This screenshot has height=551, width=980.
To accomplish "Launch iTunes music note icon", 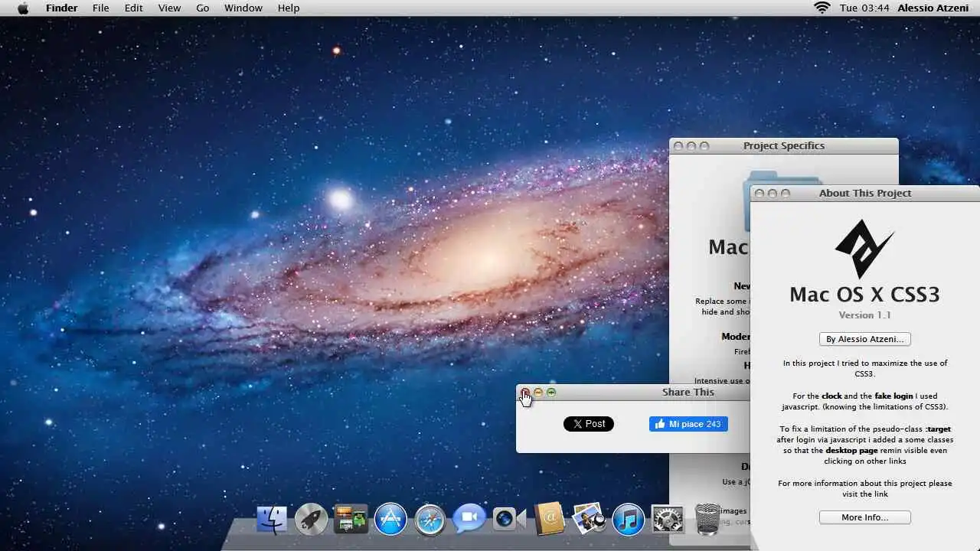I will click(629, 520).
